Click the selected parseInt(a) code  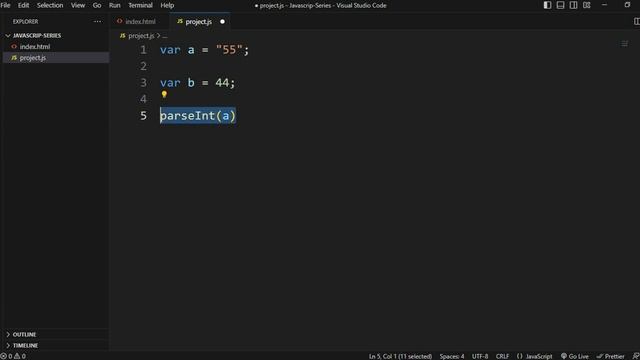[198, 116]
